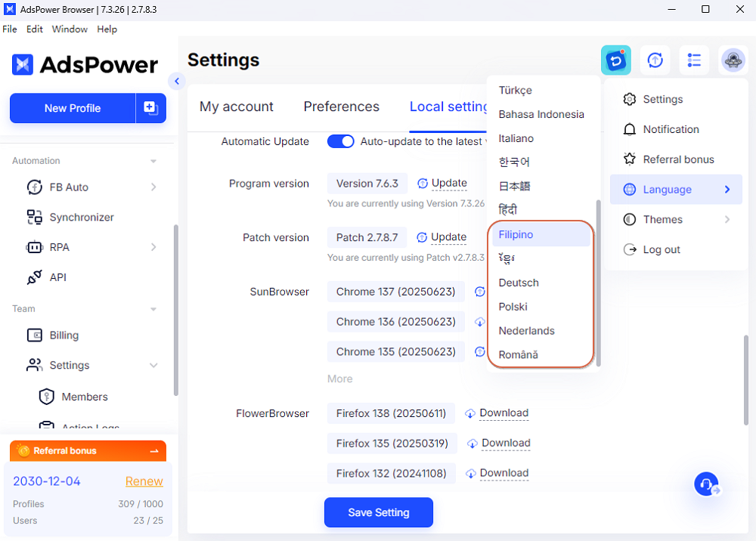Turn off the Automatic Update switch

(340, 141)
